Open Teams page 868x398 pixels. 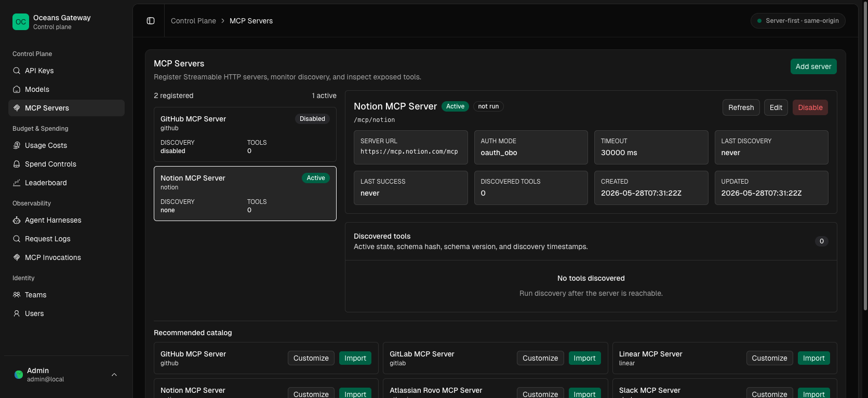coord(66,295)
